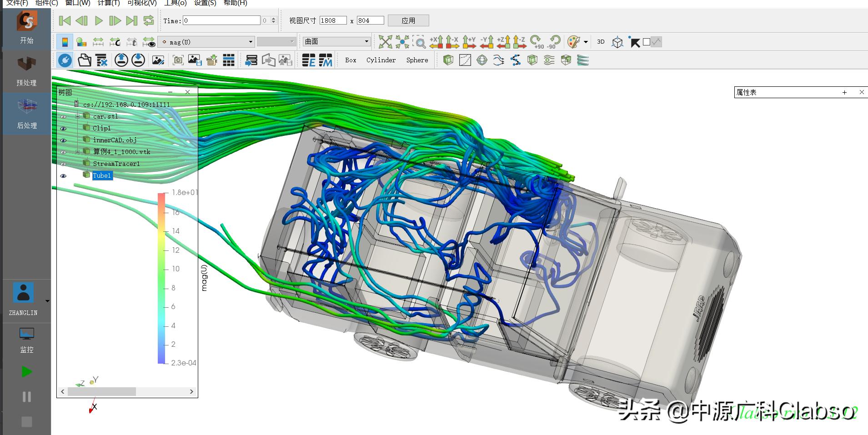Open the 曲面 representation dropdown
The width and height of the screenshot is (868, 435).
click(x=336, y=41)
